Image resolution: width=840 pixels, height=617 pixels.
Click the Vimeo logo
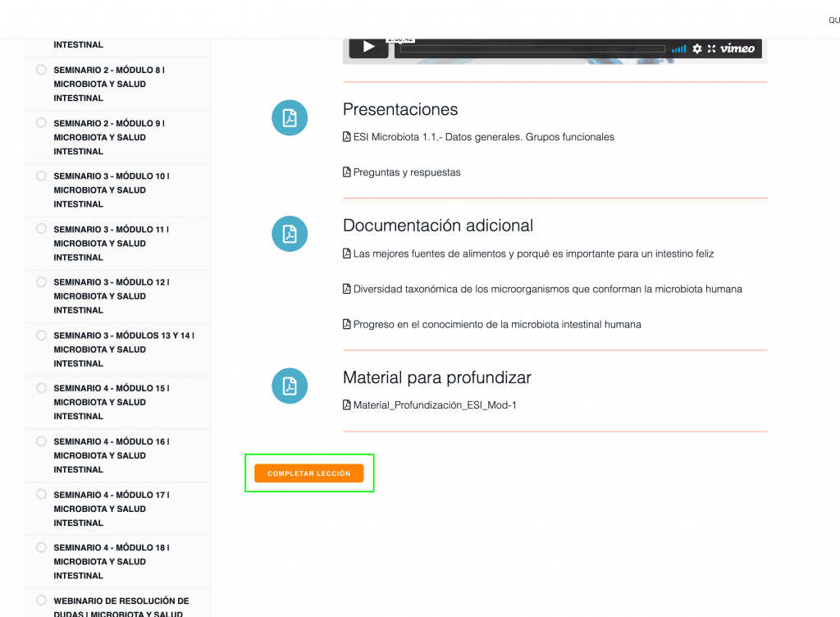(x=737, y=48)
